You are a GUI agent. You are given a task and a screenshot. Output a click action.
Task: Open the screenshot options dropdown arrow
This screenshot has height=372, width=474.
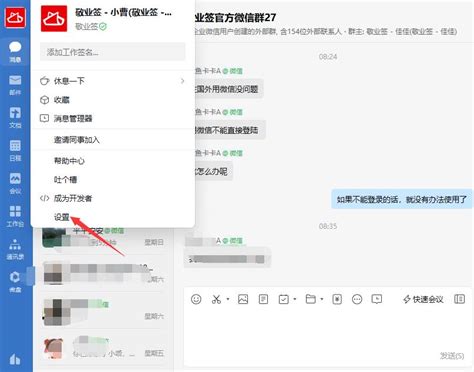(x=228, y=299)
